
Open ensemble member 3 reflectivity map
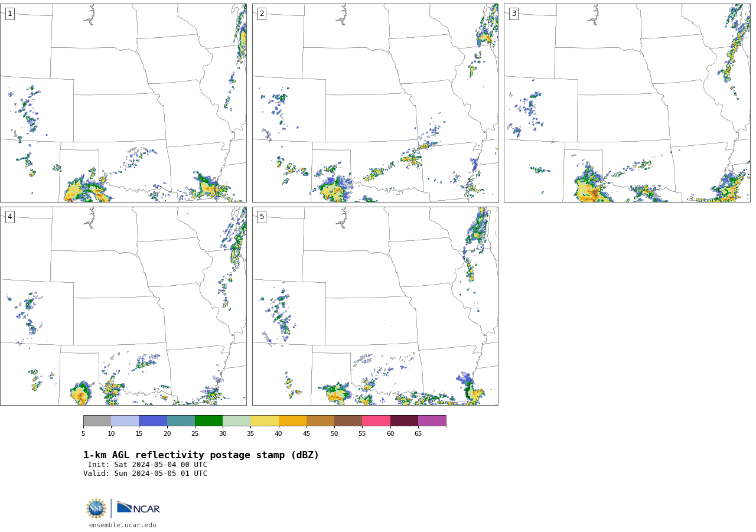[x=627, y=103]
